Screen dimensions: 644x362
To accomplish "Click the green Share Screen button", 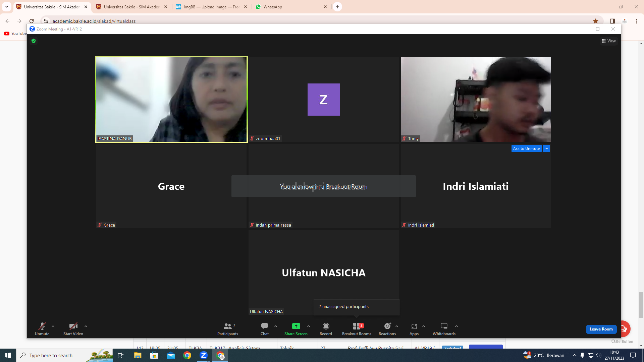I will pos(296,329).
